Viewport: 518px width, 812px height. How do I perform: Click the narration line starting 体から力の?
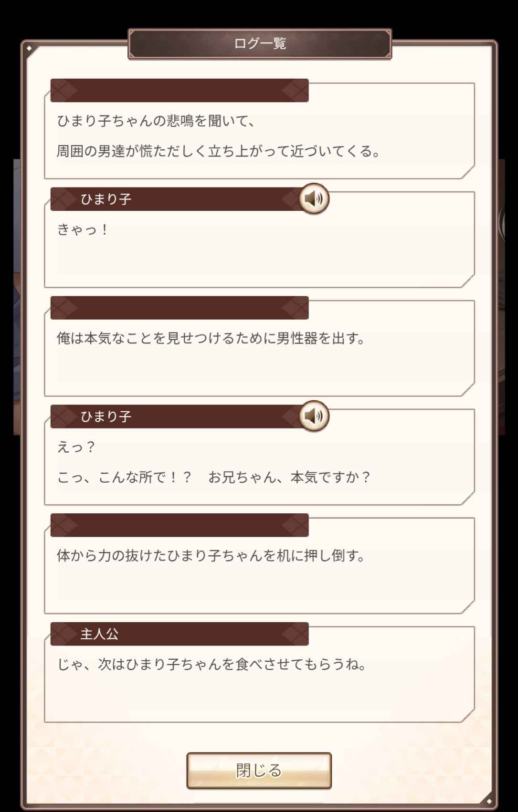tap(211, 556)
